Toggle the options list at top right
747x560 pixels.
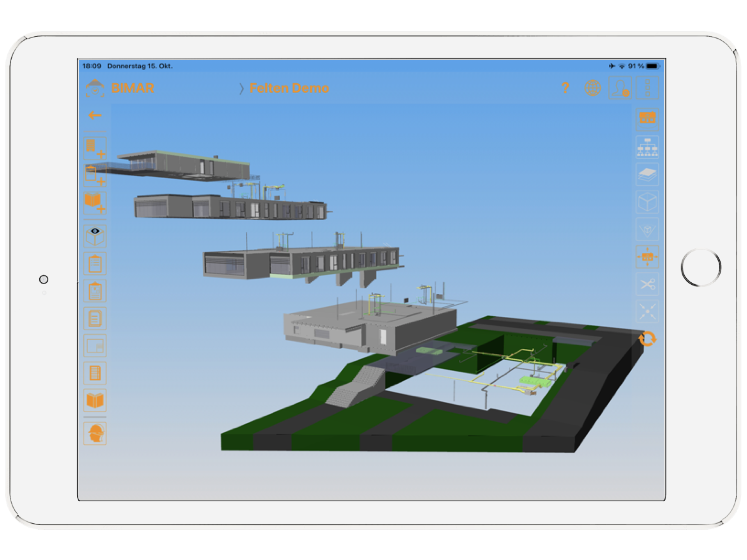(x=647, y=87)
